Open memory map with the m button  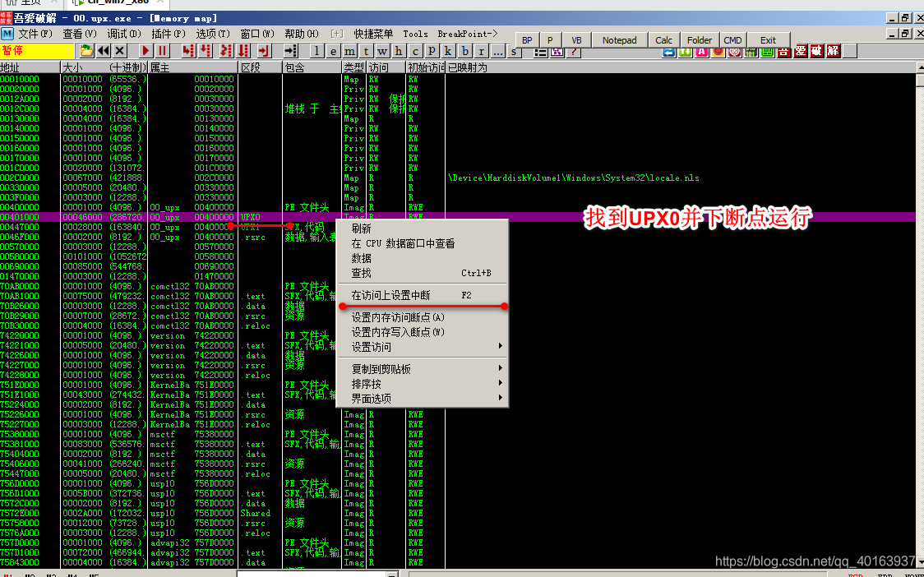pyautogui.click(x=350, y=51)
